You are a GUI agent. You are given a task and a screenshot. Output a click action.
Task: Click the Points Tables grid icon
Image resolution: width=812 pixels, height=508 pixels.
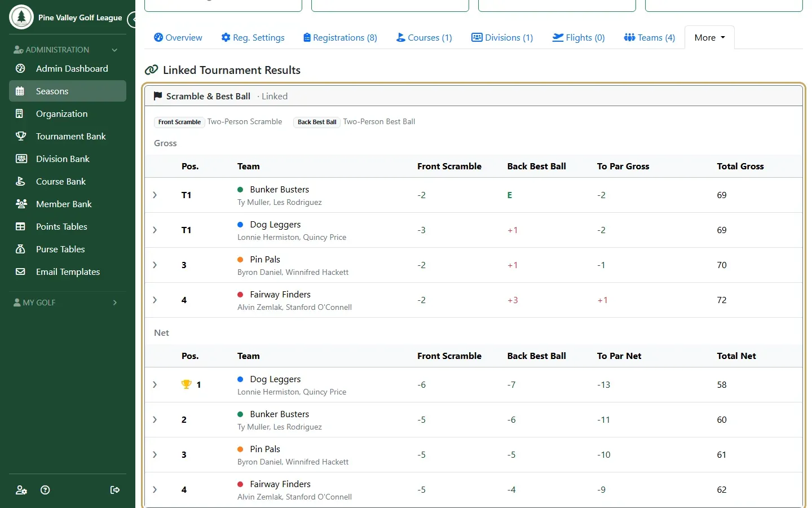click(x=20, y=226)
